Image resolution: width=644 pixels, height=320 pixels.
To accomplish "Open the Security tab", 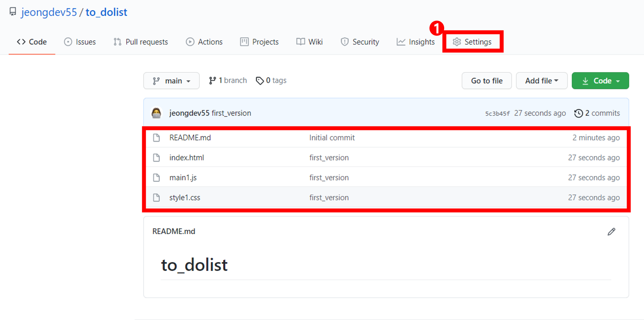I will 360,42.
